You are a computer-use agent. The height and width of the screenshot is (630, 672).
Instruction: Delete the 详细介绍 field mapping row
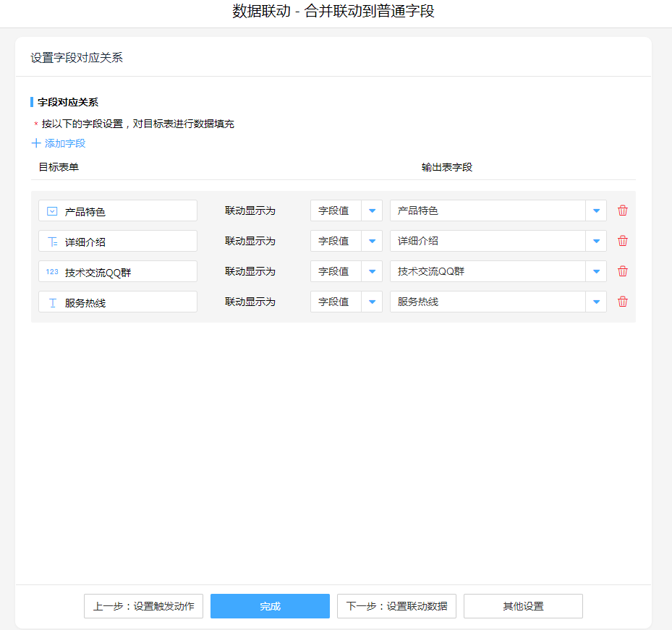tap(622, 241)
